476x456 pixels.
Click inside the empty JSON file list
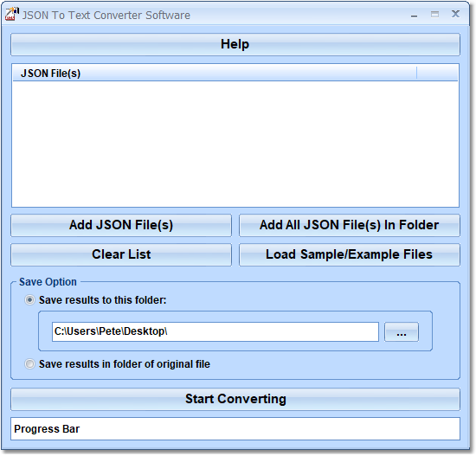[x=235, y=144]
